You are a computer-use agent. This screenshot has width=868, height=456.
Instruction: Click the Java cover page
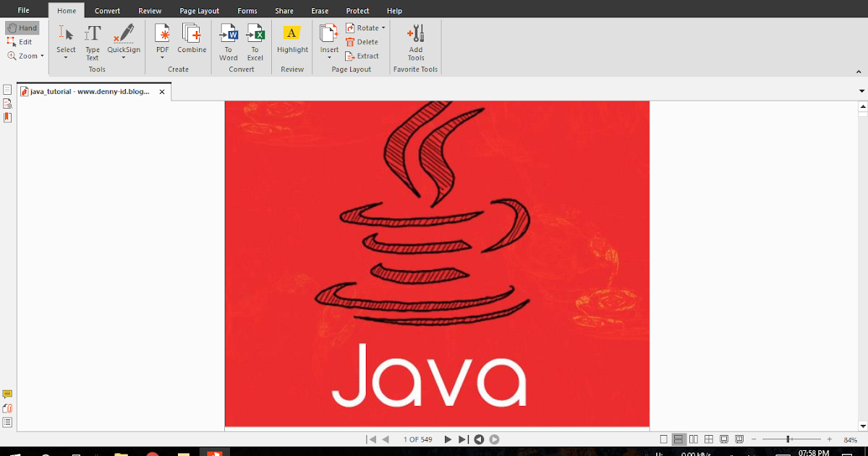(x=437, y=263)
